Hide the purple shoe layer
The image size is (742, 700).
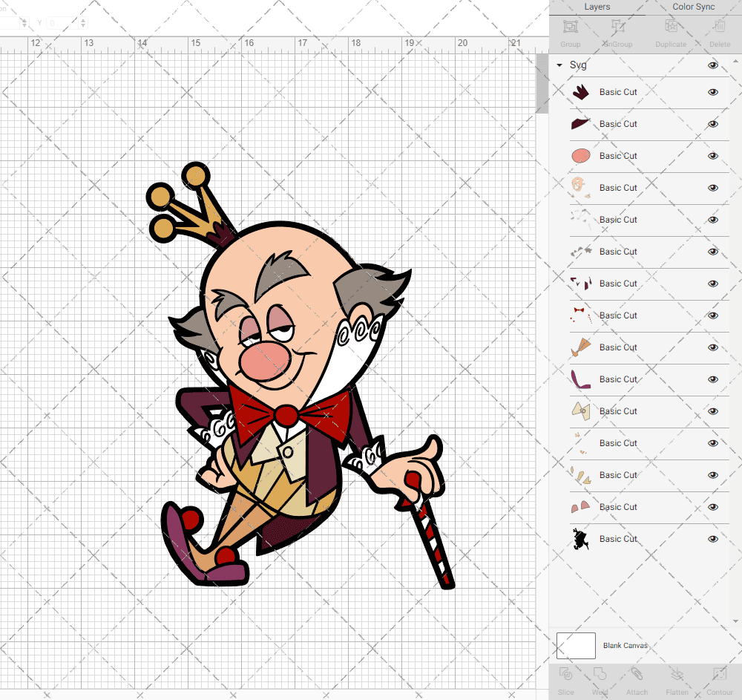(712, 379)
